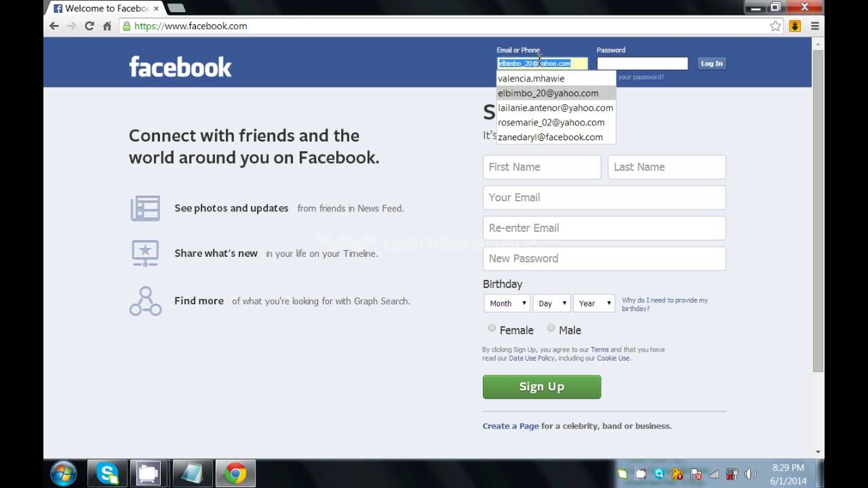The width and height of the screenshot is (868, 488).
Task: Open Action Center flag tray icon
Action: [696, 474]
